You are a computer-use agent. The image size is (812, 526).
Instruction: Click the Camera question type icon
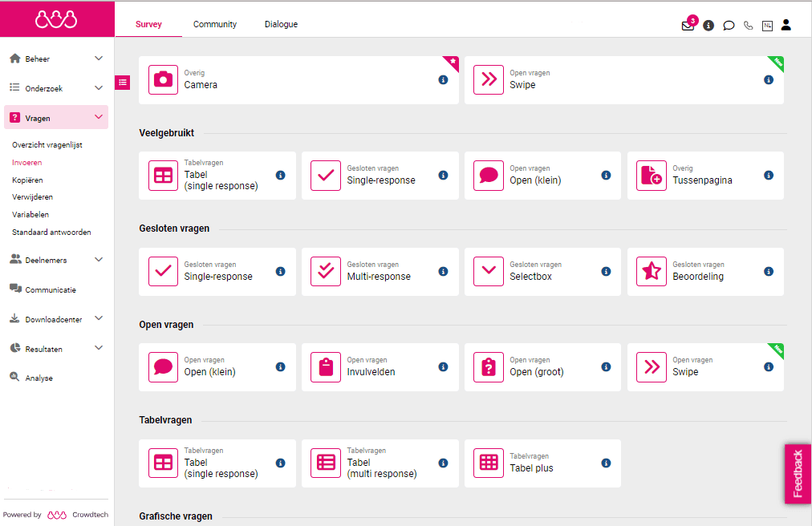click(x=163, y=79)
